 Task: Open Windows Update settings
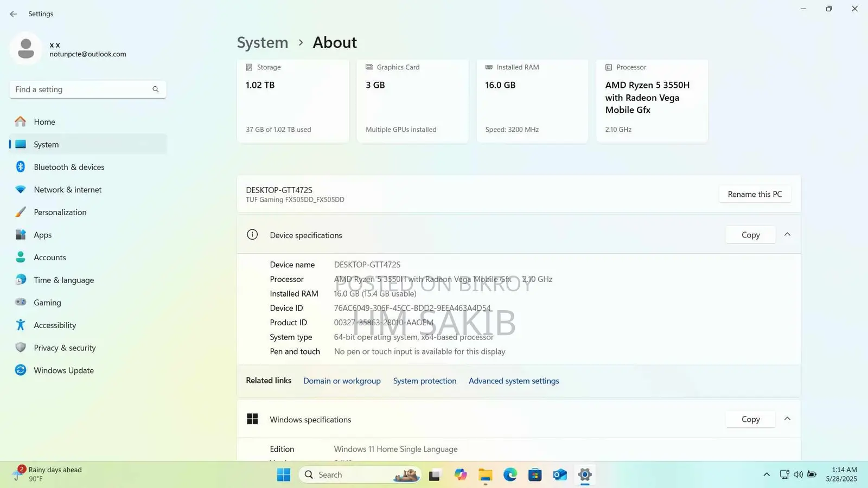point(88,370)
